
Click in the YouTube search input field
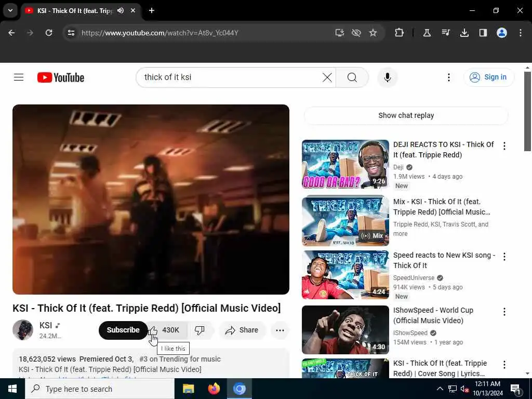click(231, 77)
